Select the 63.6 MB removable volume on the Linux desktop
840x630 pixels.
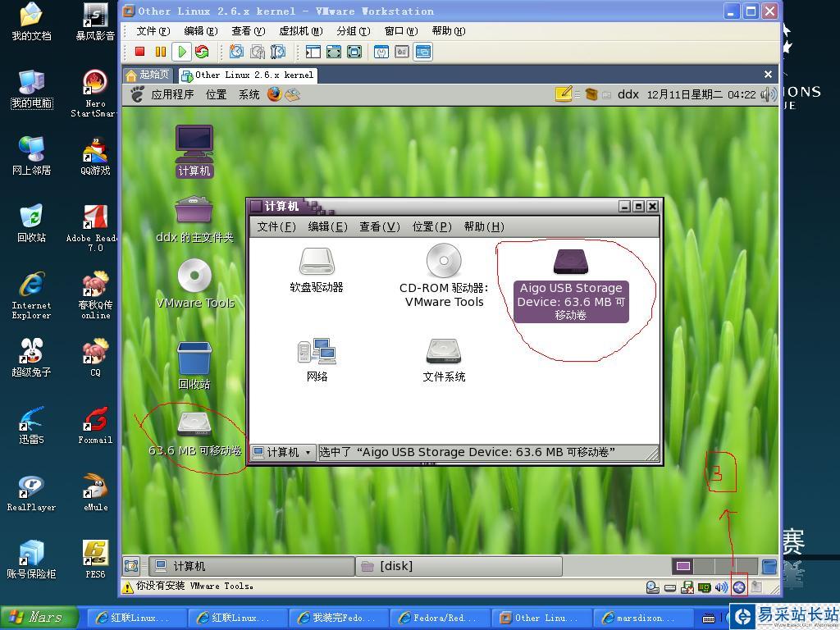(194, 434)
